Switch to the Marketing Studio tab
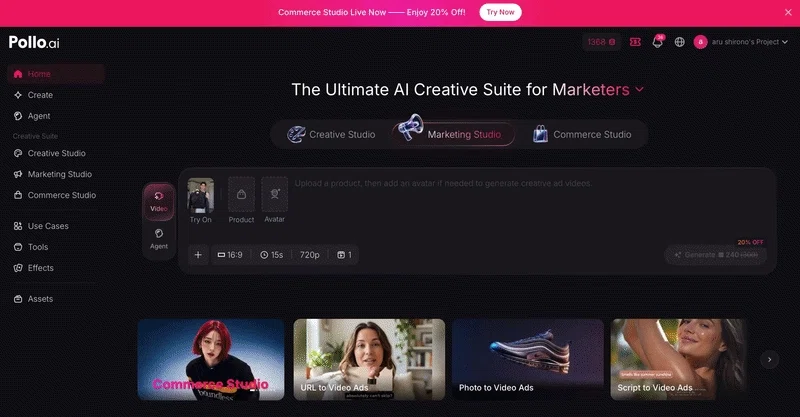This screenshot has width=800, height=417. (454, 134)
